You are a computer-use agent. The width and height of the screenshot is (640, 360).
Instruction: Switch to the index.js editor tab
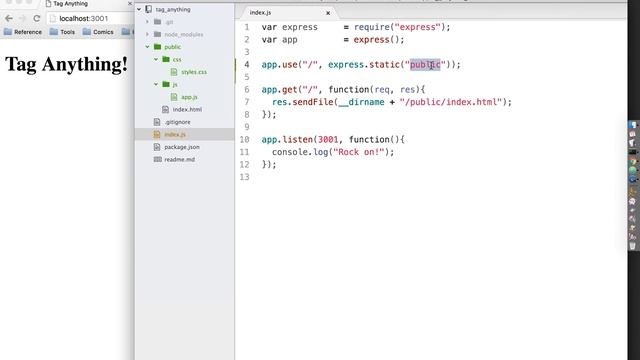(260, 13)
